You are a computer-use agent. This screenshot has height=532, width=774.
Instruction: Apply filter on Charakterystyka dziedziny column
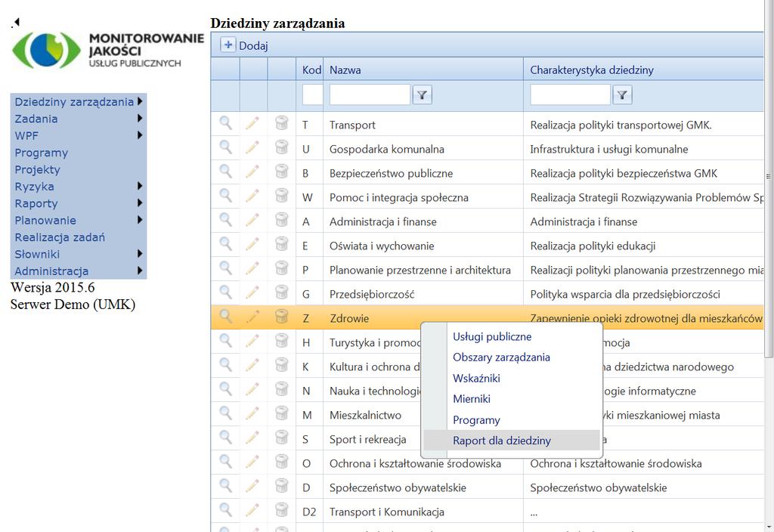[623, 95]
